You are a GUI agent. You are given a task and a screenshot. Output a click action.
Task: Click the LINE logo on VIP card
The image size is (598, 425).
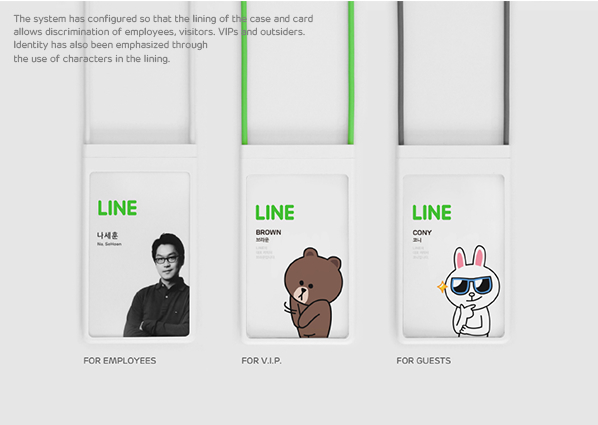pyautogui.click(x=275, y=212)
